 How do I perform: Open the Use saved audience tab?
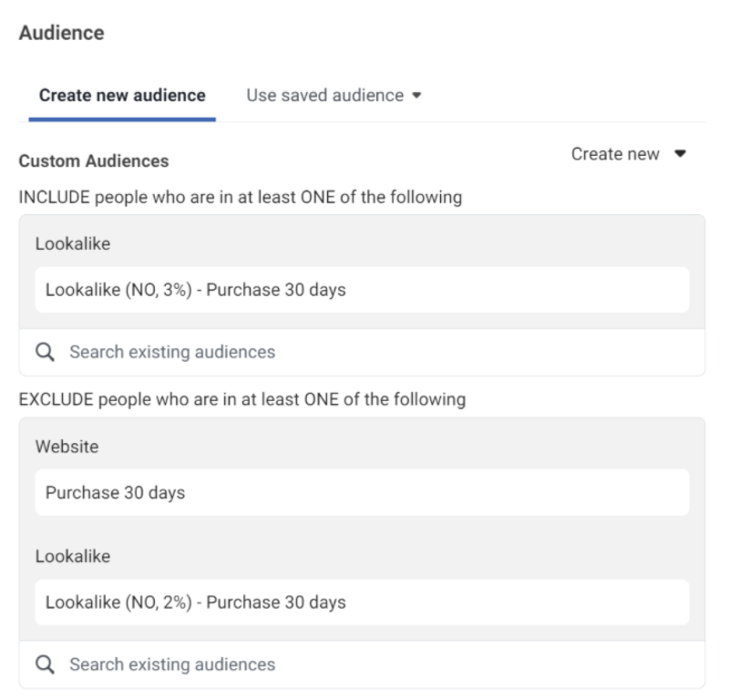click(334, 96)
